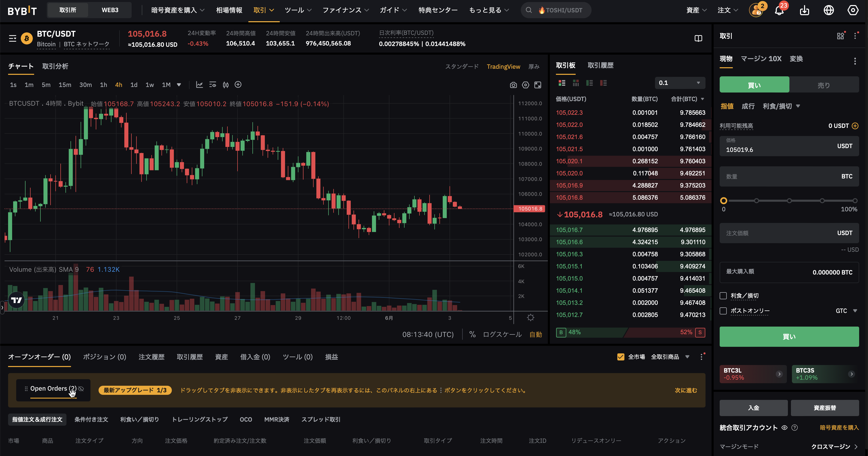Open 利食/損切 order type dropdown
868x456 pixels.
[781, 106]
